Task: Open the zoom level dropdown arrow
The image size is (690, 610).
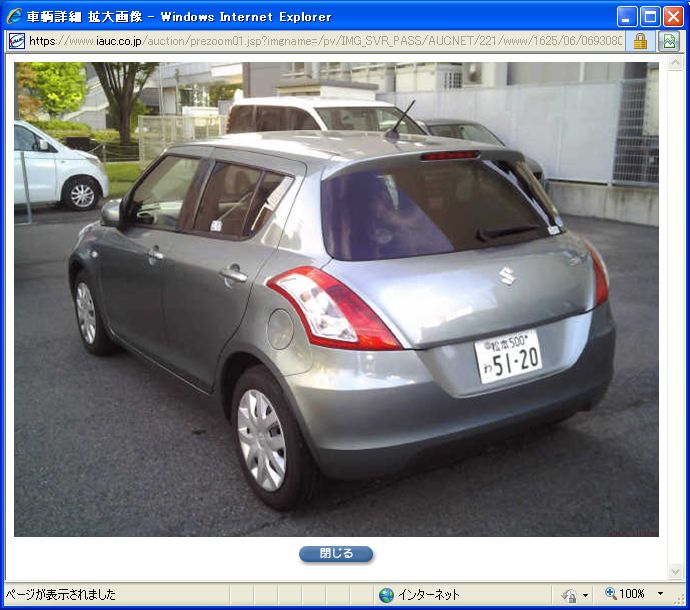Action: [x=660, y=594]
